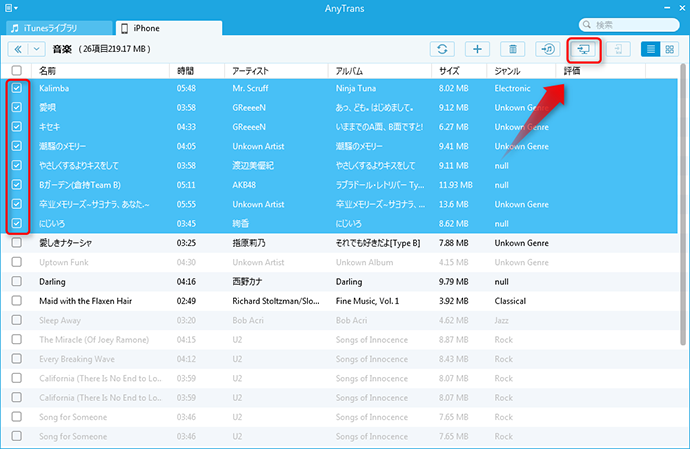Click the delete trash icon

click(513, 49)
